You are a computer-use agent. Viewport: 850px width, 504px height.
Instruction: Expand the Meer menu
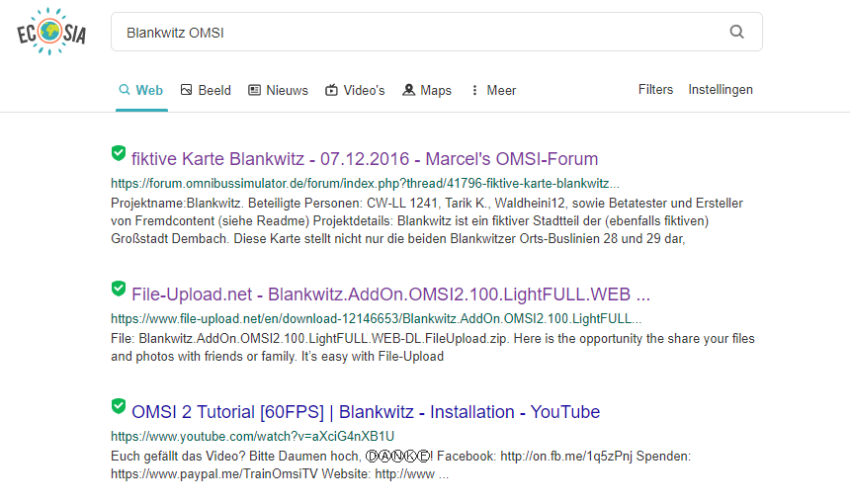click(500, 90)
